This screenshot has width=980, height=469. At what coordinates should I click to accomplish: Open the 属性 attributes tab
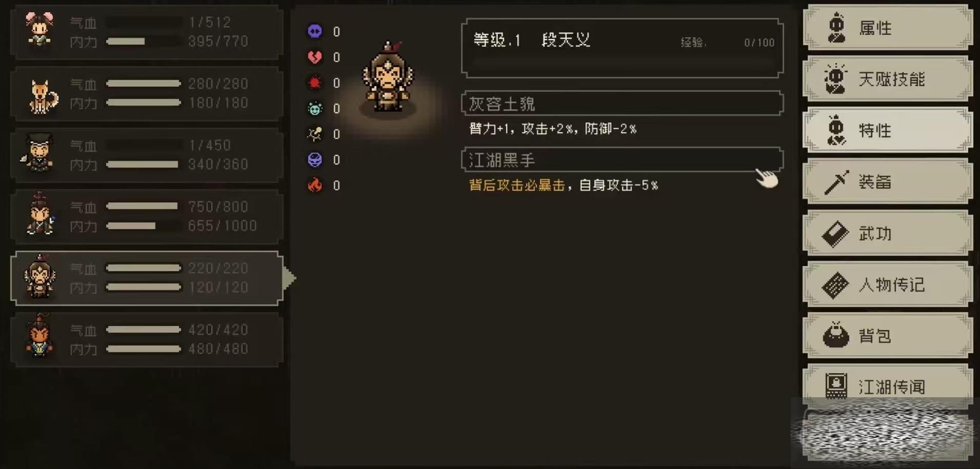887,28
